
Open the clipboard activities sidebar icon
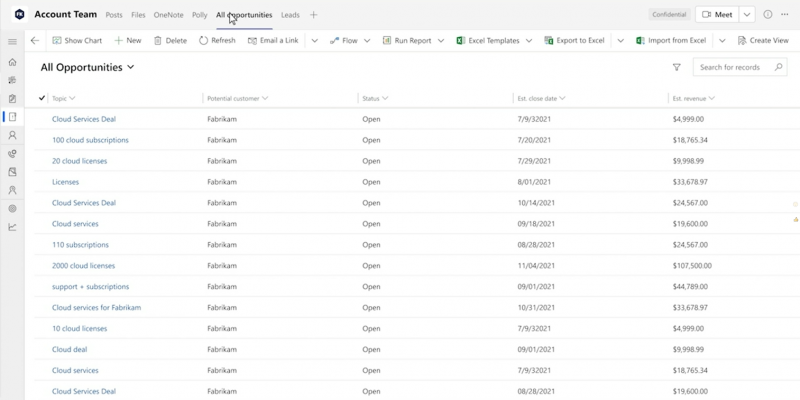click(12, 98)
